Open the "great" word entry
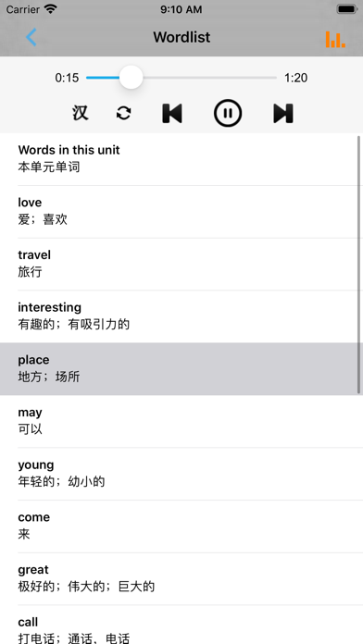 [181, 579]
